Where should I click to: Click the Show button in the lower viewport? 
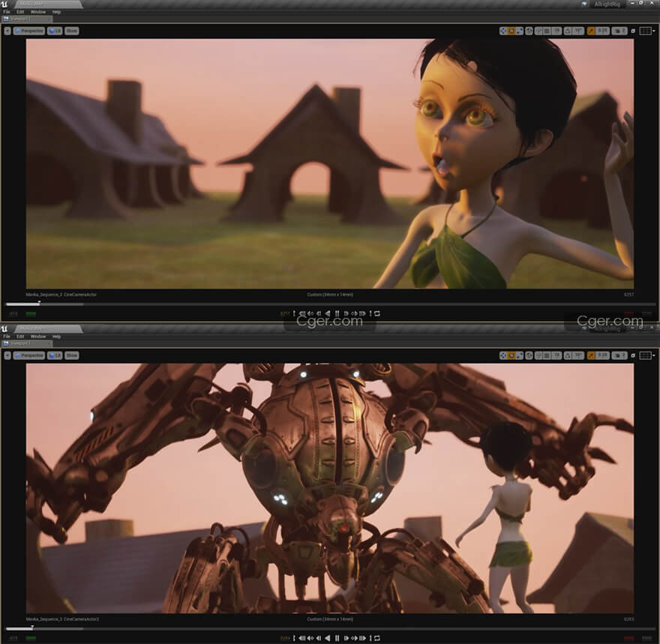coord(71,355)
